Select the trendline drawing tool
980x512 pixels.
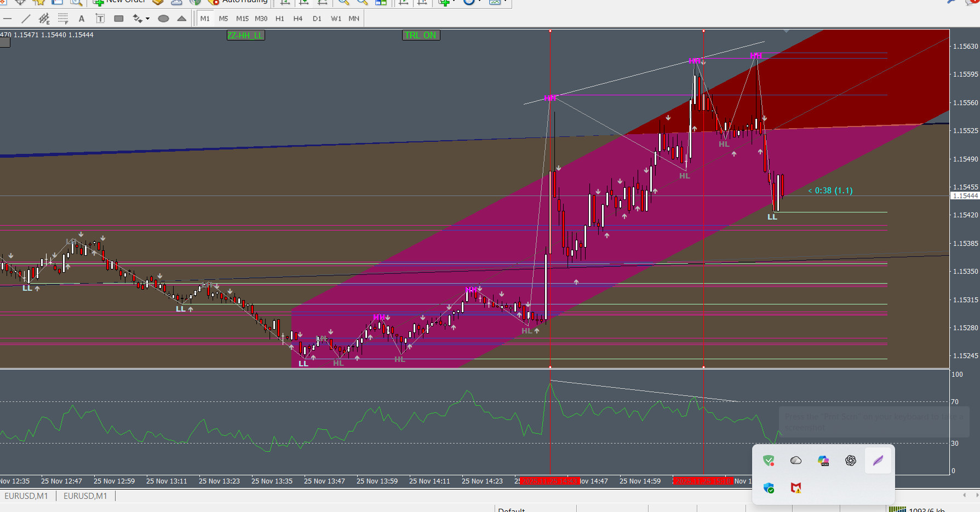point(26,19)
